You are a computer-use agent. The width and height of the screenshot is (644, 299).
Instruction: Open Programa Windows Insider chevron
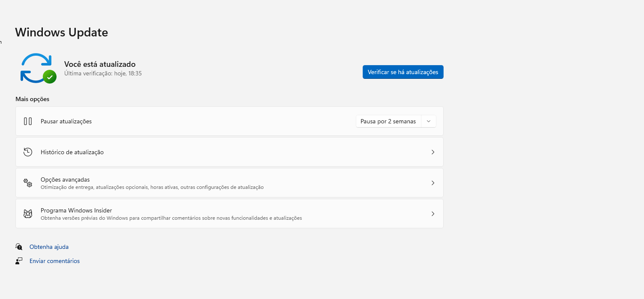pos(433,214)
